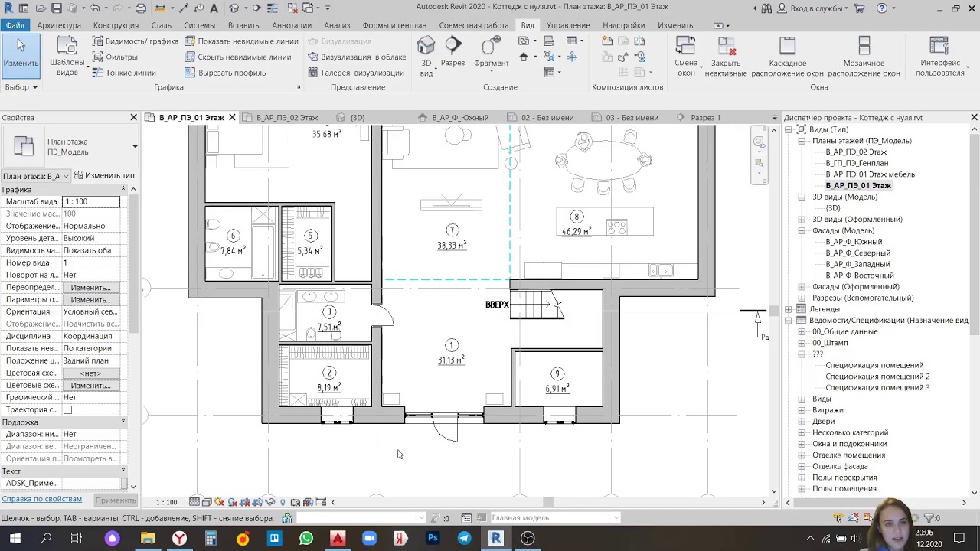This screenshot has height=551, width=980.
Task: Show hidden lines (Показать невидимые линии)
Action: pyautogui.click(x=241, y=41)
